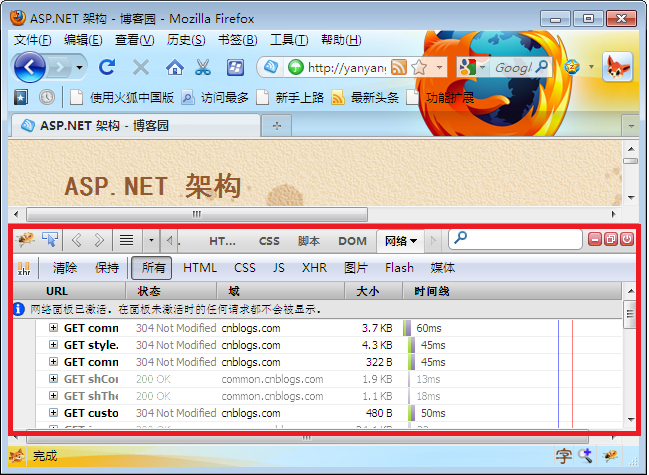Screen dimensions: 649x475
Task: Open the 网络 panel dropdown arrow
Action: (413, 241)
